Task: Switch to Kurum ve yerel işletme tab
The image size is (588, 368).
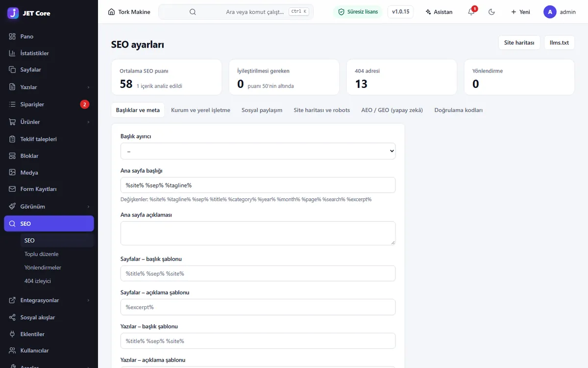Action: click(200, 110)
